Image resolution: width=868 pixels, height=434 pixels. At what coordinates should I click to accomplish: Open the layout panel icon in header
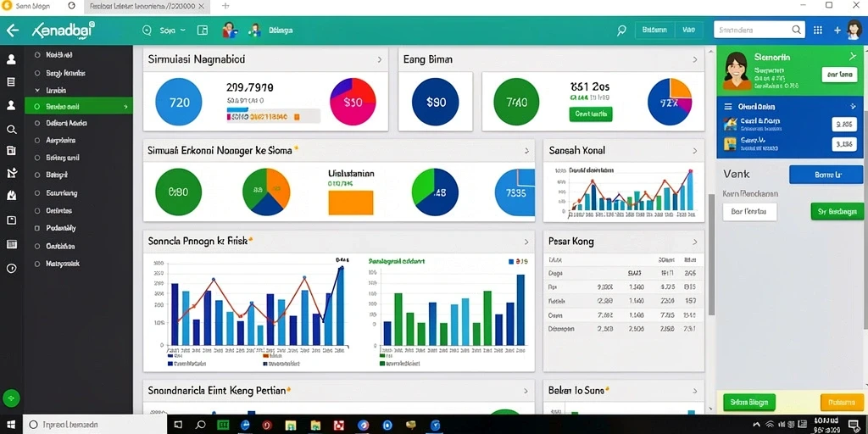[x=202, y=31]
